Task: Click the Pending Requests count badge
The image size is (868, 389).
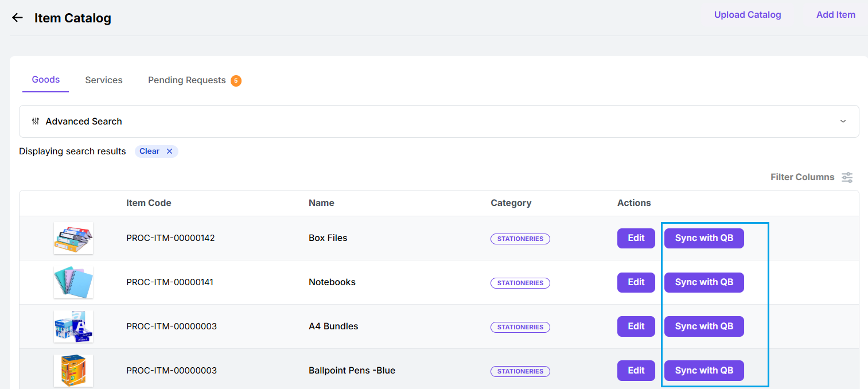Action: coord(236,81)
